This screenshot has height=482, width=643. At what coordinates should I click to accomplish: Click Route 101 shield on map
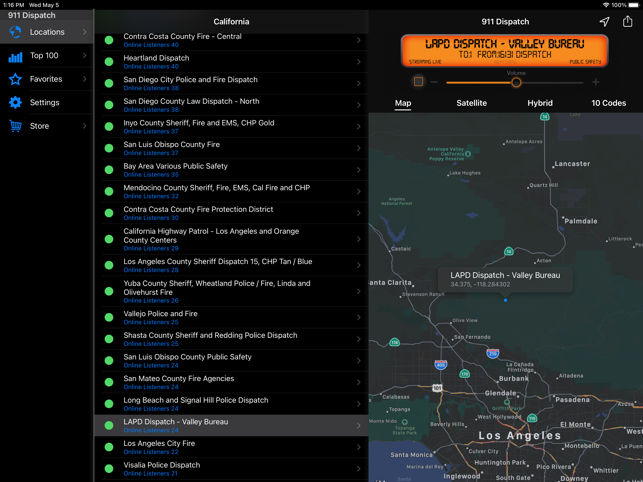point(437,387)
